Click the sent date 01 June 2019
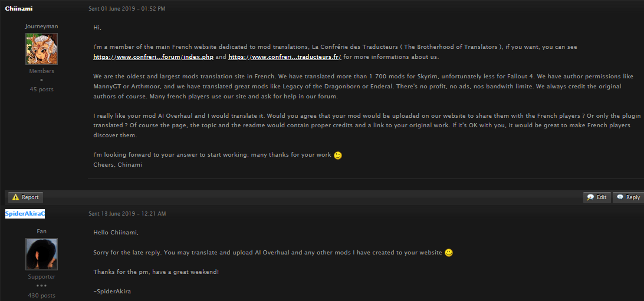The width and height of the screenshot is (644, 301). tap(127, 9)
